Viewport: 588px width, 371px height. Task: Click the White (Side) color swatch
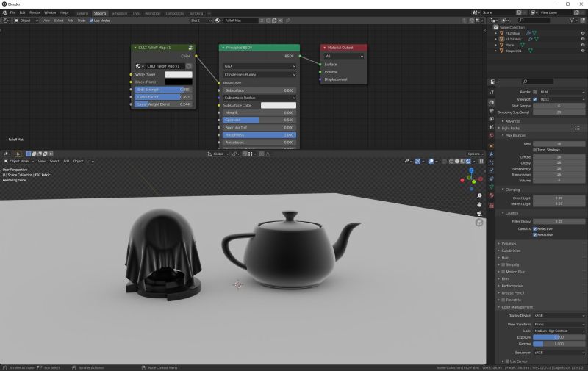pos(179,75)
